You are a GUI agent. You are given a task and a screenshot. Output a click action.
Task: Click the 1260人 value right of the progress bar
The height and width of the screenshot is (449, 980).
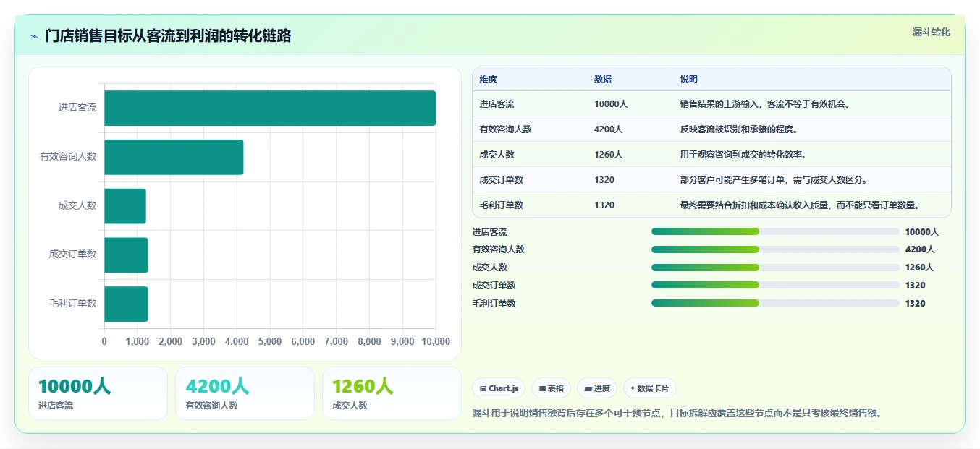coord(920,268)
